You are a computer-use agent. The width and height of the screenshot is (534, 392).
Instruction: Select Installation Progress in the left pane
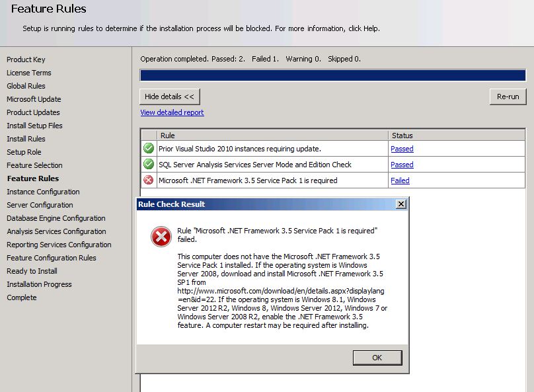point(40,284)
